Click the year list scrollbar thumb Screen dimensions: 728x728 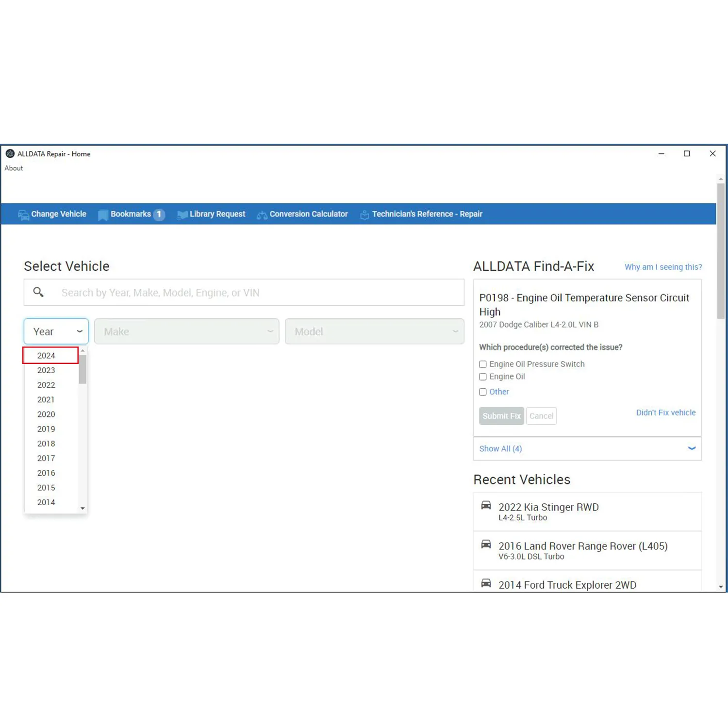click(x=83, y=369)
